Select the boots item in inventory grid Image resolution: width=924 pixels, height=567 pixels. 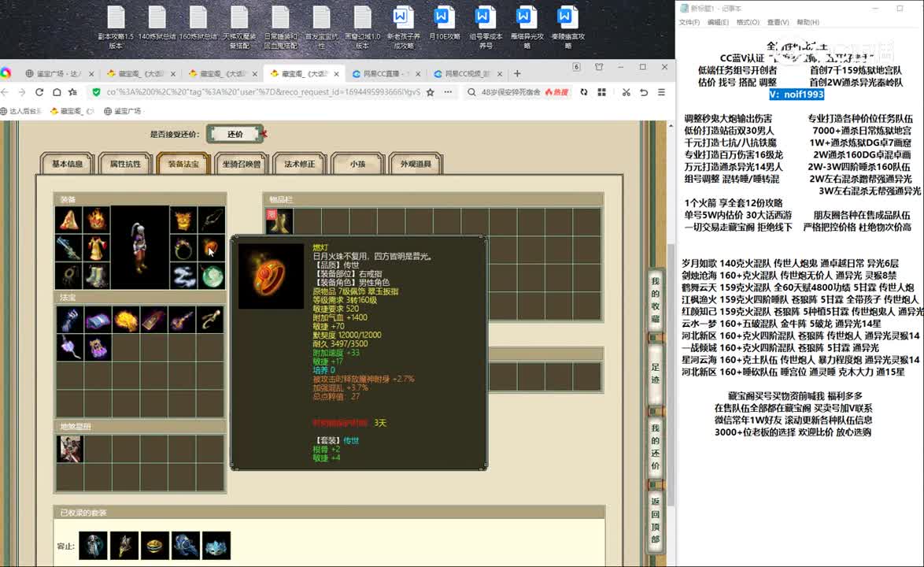click(x=279, y=221)
